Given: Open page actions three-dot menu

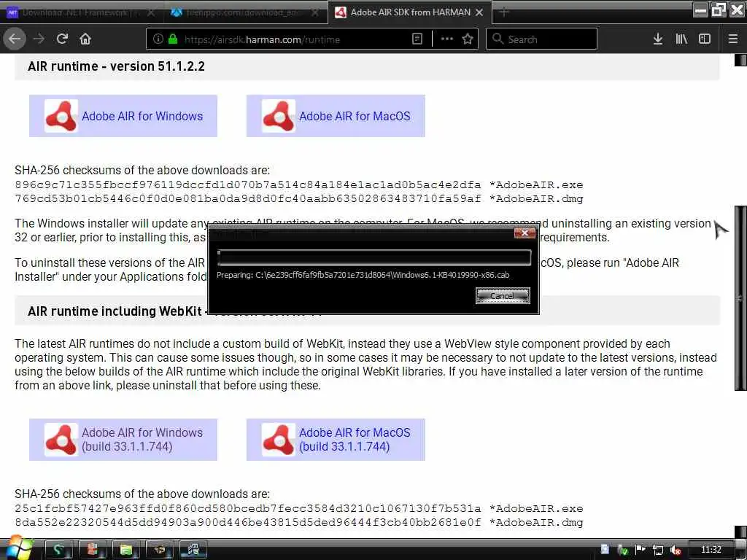Looking at the screenshot, I should (x=447, y=39).
